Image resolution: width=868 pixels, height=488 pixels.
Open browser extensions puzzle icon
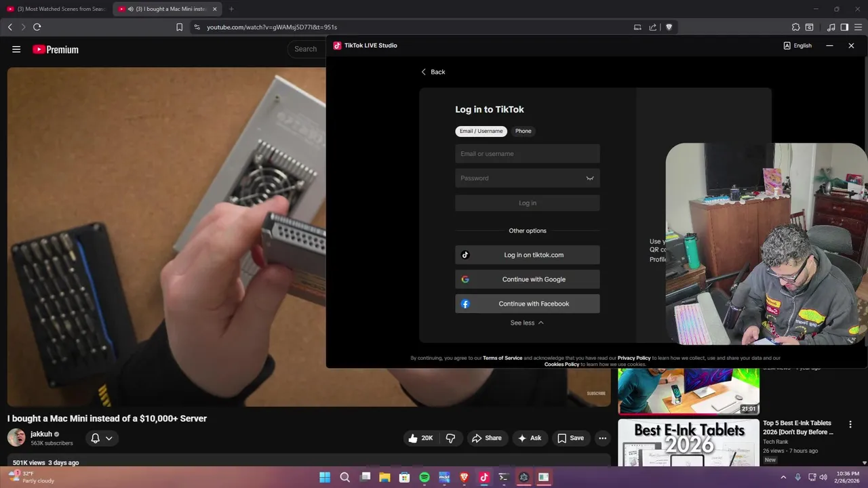pos(795,27)
